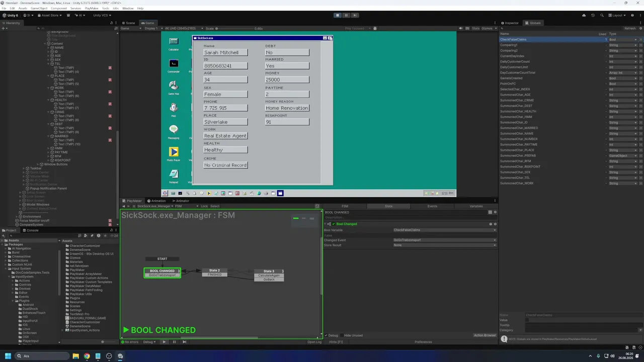Viewport: 644px width, 362px height.
Task: Open File Explorer from Windows taskbar
Action: tap(75, 356)
